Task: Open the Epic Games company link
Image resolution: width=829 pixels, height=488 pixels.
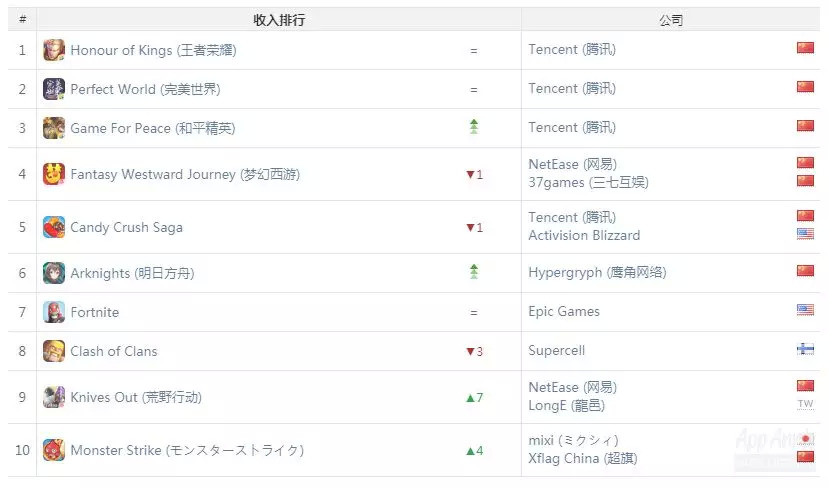Action: (564, 311)
